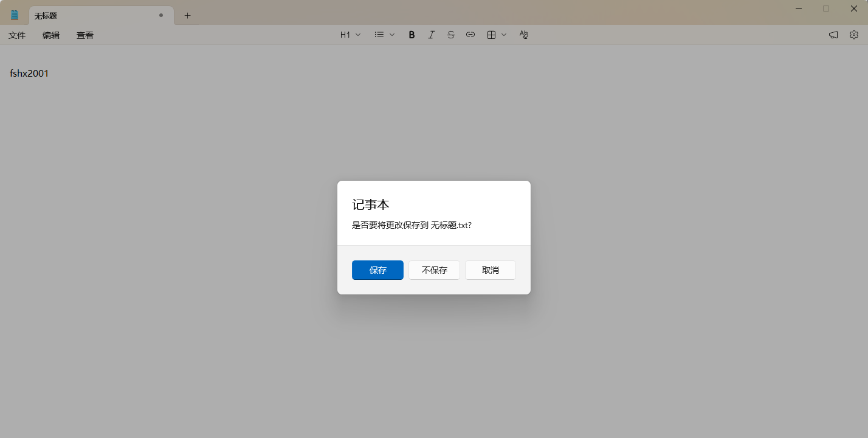The width and height of the screenshot is (868, 438).
Task: Open the 编辑 menu
Action: click(51, 35)
